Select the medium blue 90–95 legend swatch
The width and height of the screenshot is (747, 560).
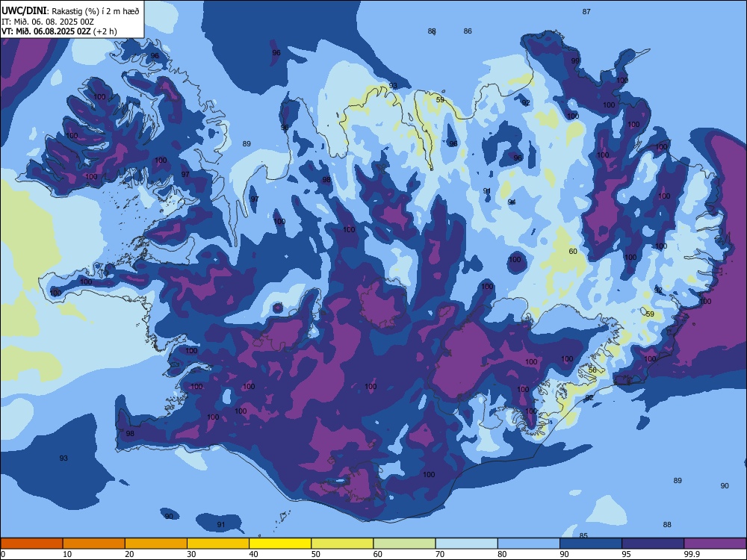coord(591,544)
